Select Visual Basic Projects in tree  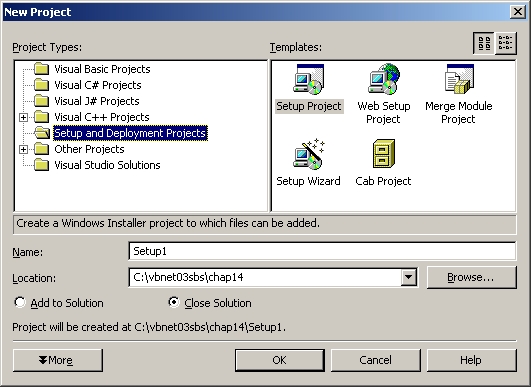[102, 69]
